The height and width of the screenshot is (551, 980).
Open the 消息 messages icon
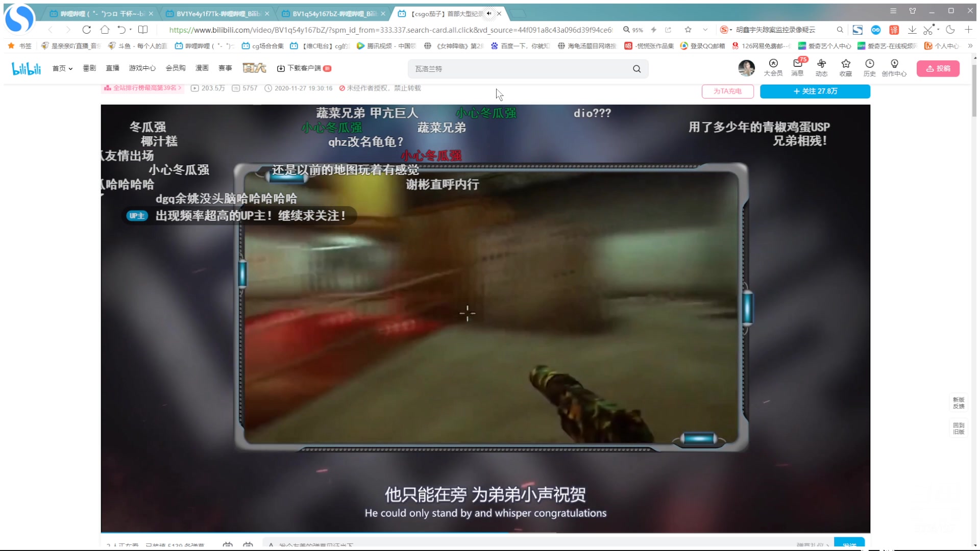coord(798,67)
